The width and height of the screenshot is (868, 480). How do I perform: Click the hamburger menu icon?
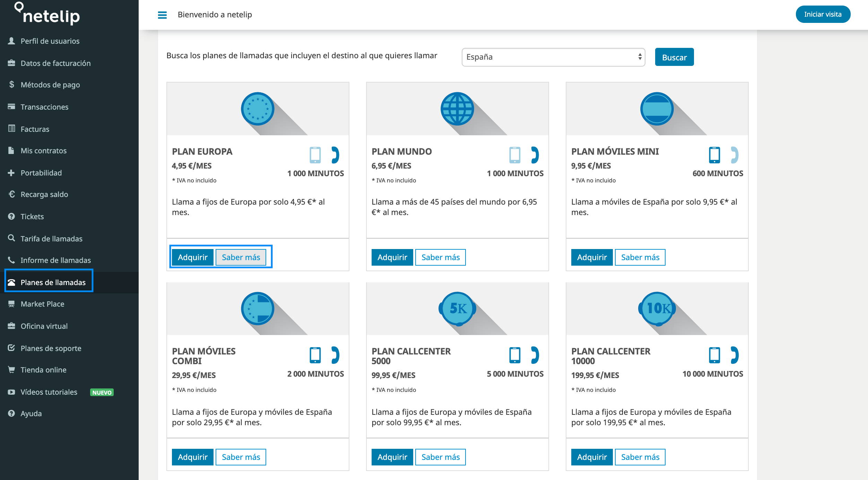pyautogui.click(x=162, y=15)
